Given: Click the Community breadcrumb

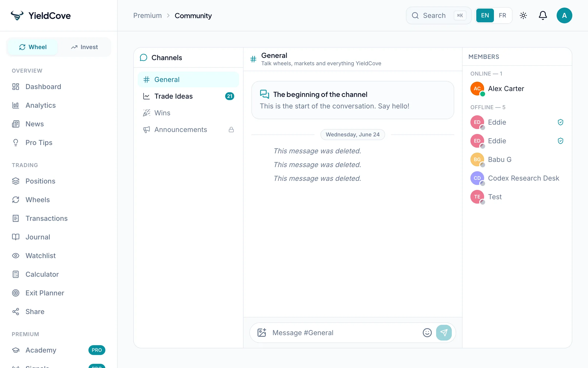Looking at the screenshot, I should pos(193,15).
